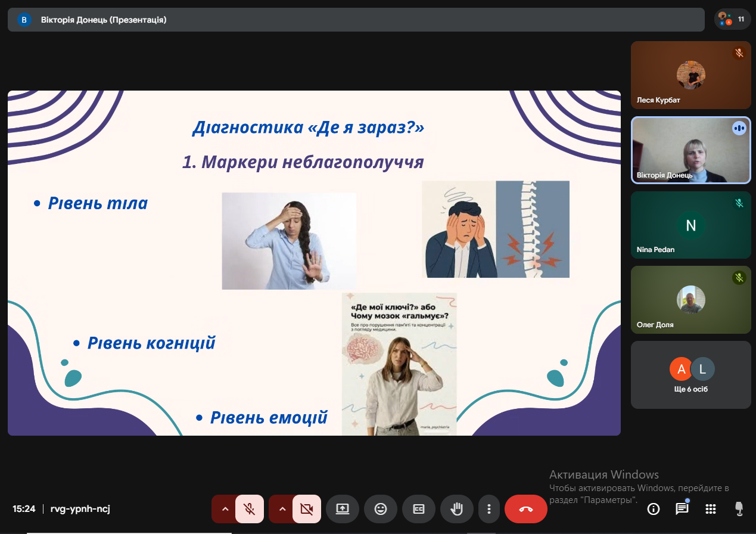The image size is (756, 534).
Task: Open the activities grid icon
Action: pos(710,509)
